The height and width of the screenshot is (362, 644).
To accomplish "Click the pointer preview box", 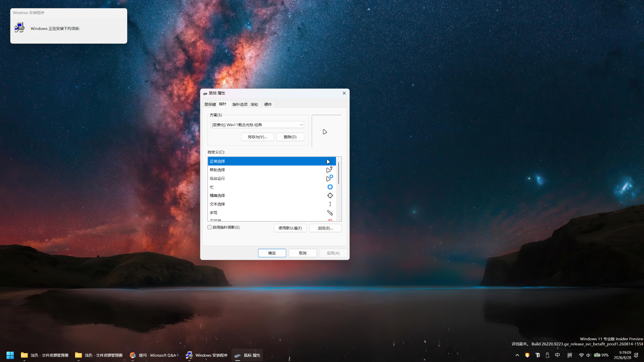I will [327, 131].
